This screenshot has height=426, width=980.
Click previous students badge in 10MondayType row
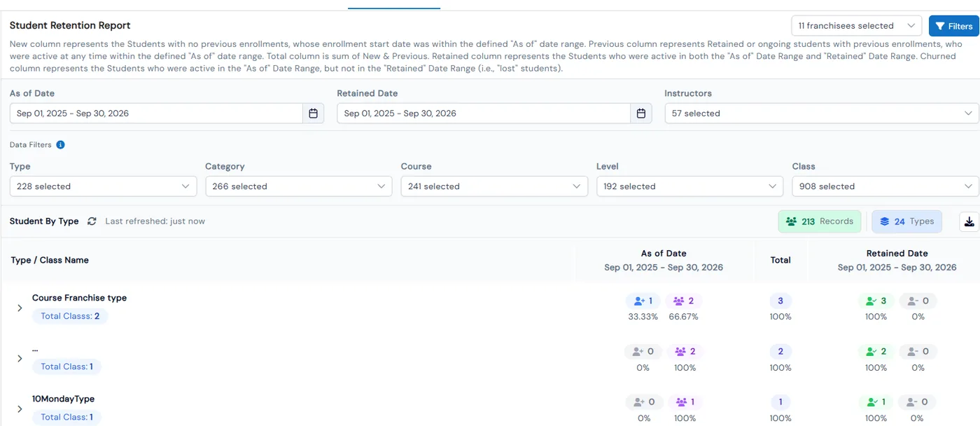pos(685,402)
